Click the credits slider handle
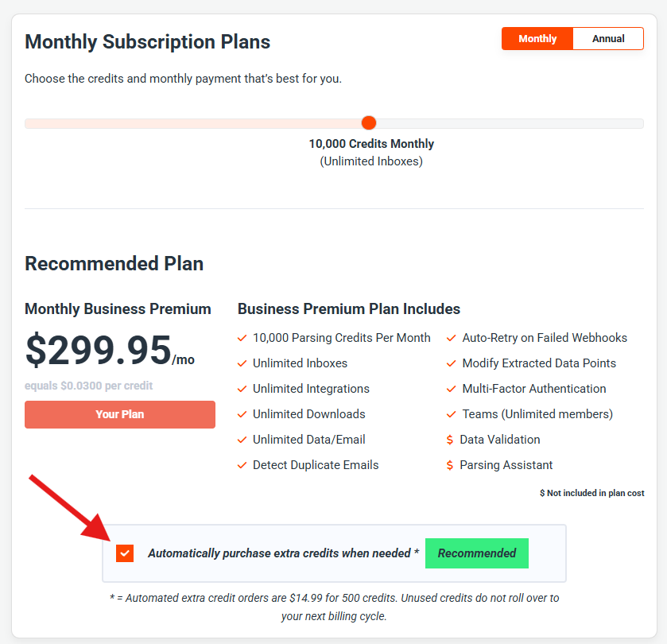Image resolution: width=667 pixels, height=644 pixels. point(368,122)
